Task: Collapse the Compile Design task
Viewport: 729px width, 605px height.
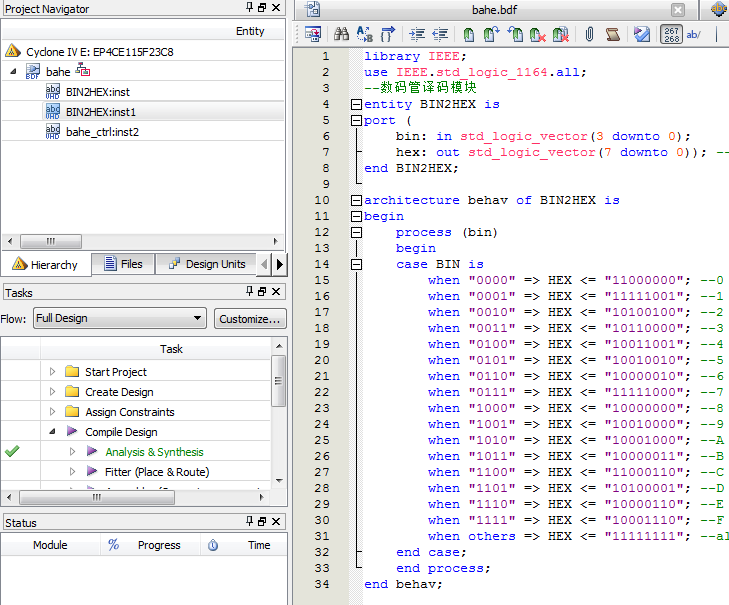Action: [53, 432]
